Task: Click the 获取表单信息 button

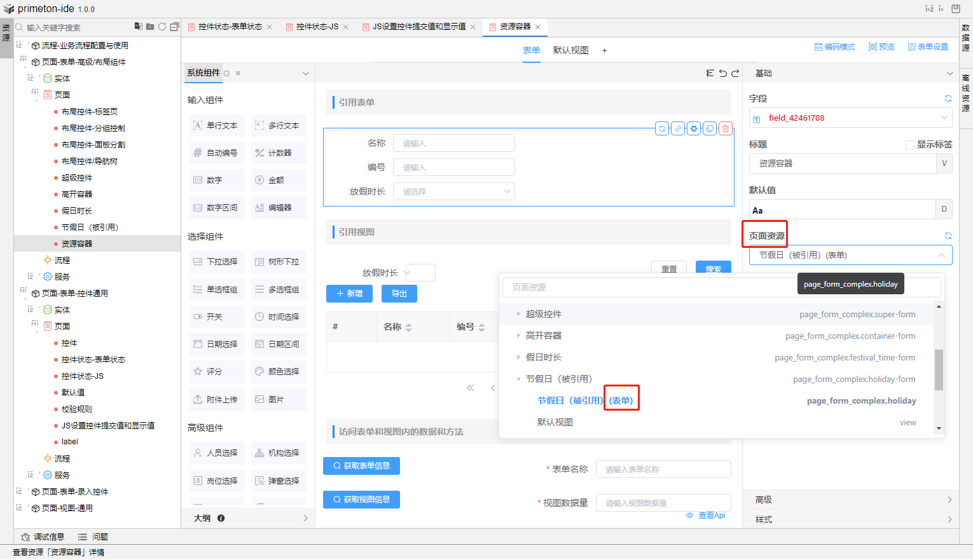Action: point(361,466)
